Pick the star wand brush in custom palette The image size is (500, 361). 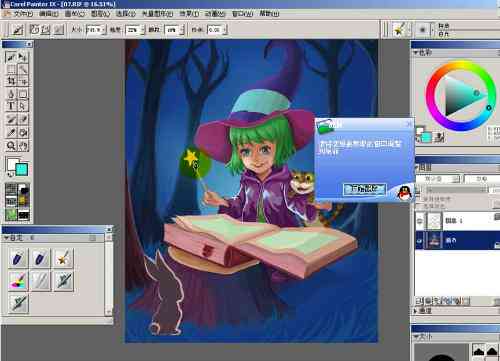pos(63,258)
